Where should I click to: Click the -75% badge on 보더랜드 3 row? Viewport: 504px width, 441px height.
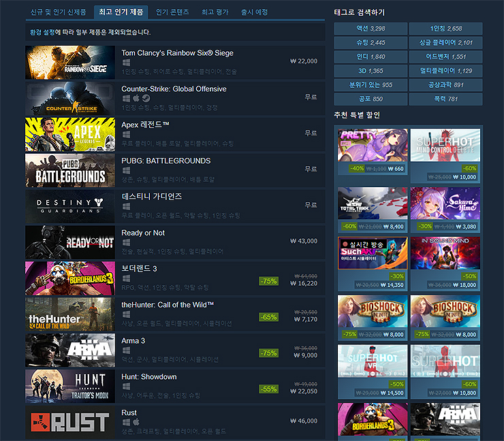(269, 281)
